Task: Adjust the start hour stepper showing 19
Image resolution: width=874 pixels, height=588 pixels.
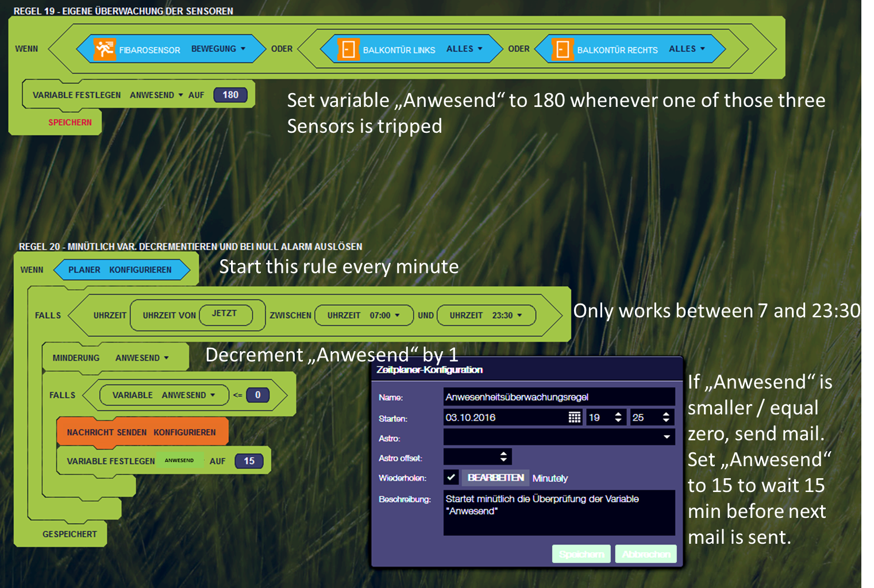Action: [x=618, y=417]
